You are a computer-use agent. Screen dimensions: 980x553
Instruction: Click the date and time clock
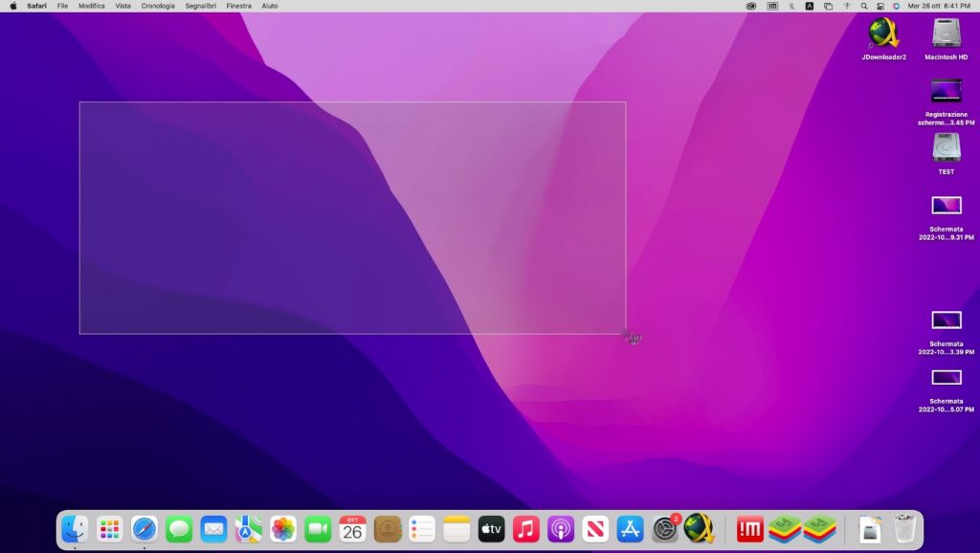pos(938,6)
